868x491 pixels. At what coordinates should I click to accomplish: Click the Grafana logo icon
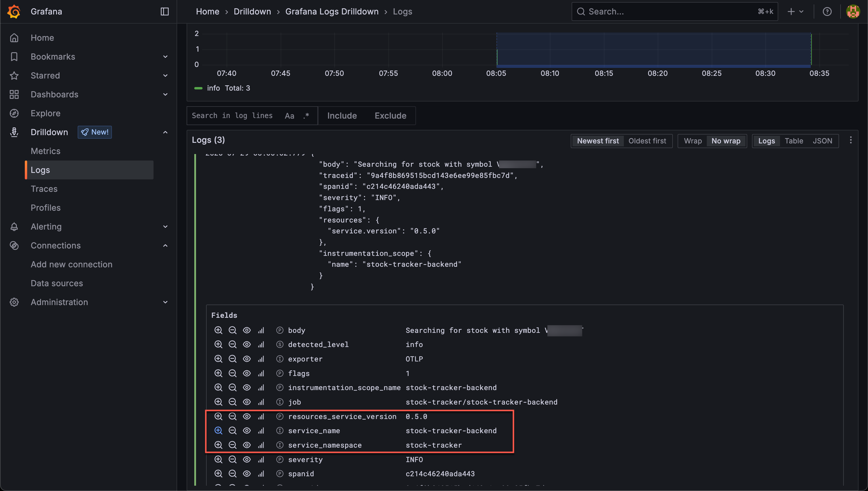pyautogui.click(x=14, y=12)
